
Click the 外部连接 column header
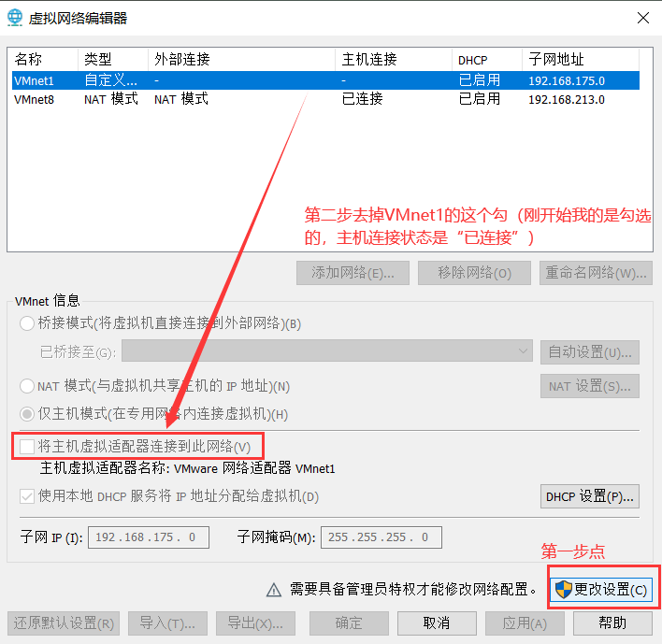click(x=242, y=60)
